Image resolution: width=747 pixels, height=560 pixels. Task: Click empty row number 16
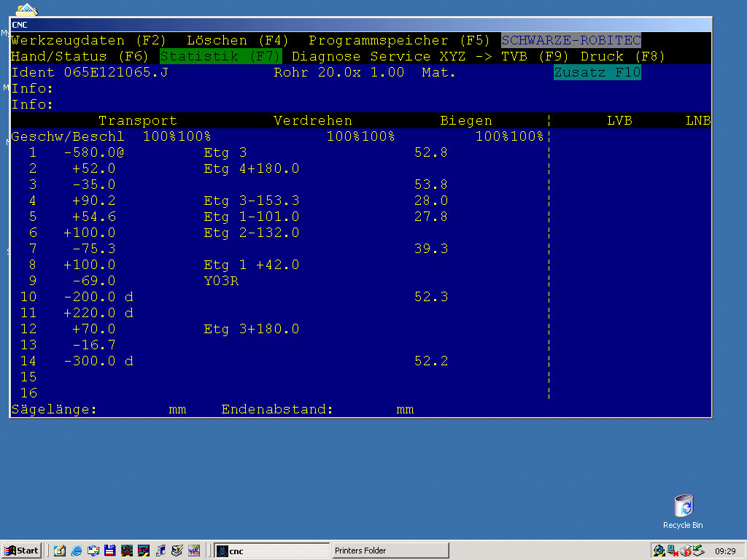click(28, 393)
